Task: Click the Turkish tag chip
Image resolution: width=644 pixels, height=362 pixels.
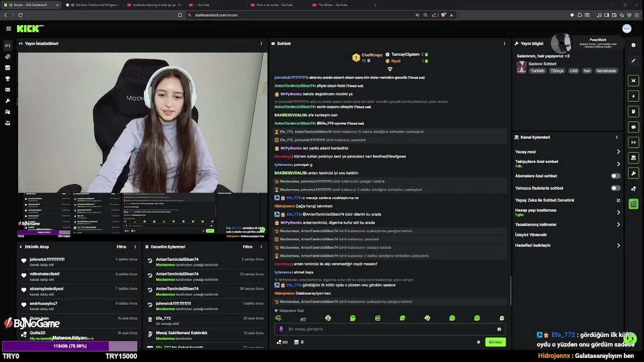Action: point(537,71)
